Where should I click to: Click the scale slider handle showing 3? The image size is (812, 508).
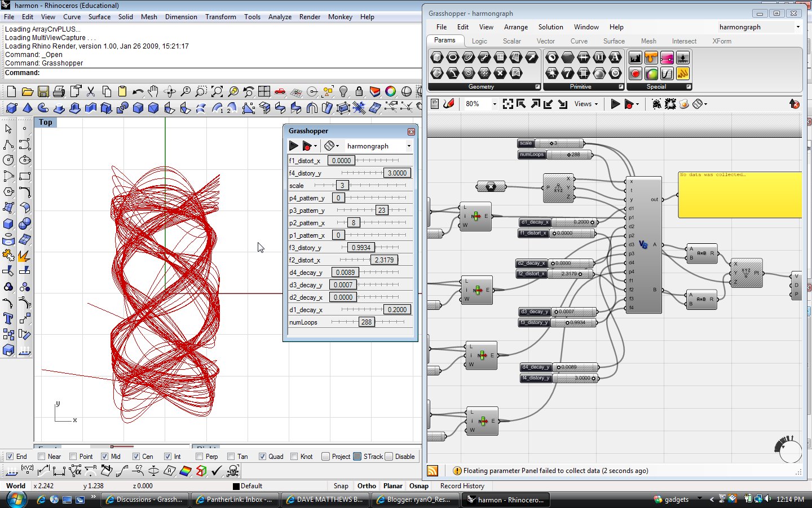coord(342,186)
